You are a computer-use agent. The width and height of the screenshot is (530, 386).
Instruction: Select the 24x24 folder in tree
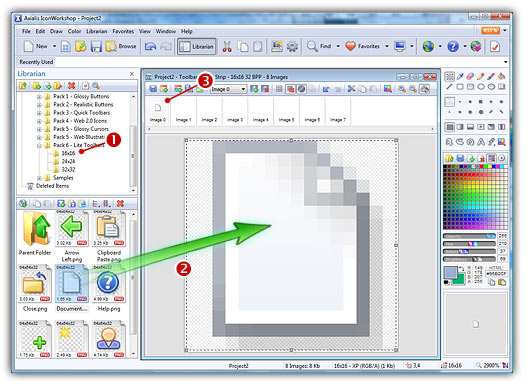[x=68, y=161]
